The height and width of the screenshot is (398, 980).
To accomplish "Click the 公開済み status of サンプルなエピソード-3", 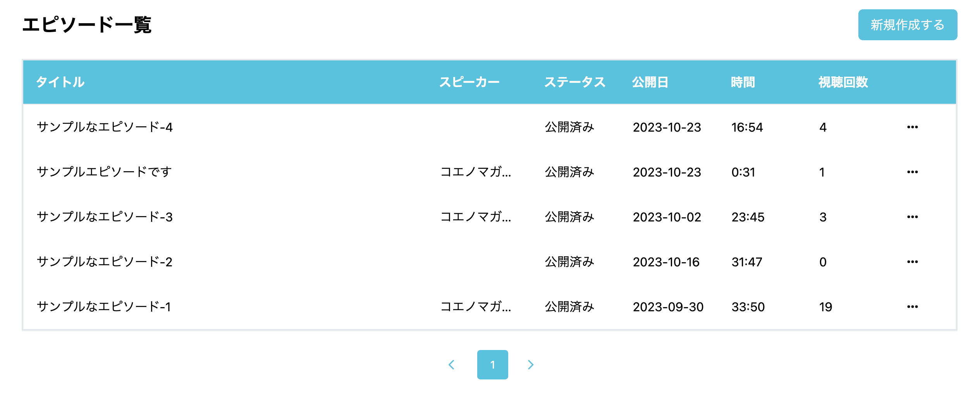I will (x=569, y=216).
